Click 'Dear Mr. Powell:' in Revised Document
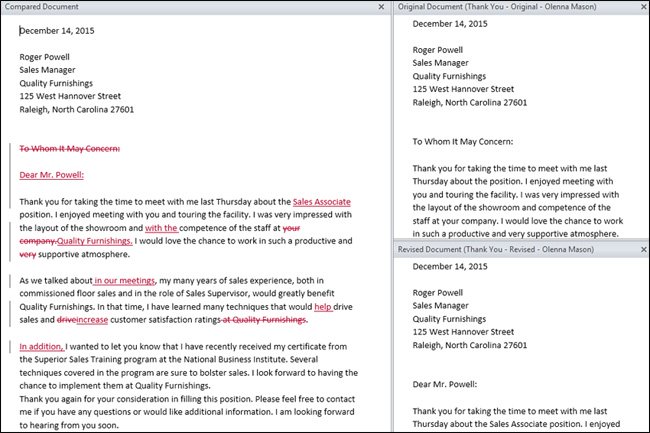The image size is (650, 433). tap(445, 383)
